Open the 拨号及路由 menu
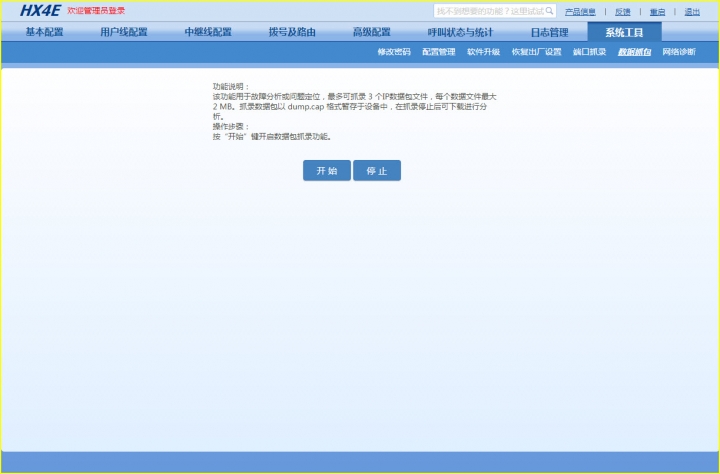 [292, 32]
